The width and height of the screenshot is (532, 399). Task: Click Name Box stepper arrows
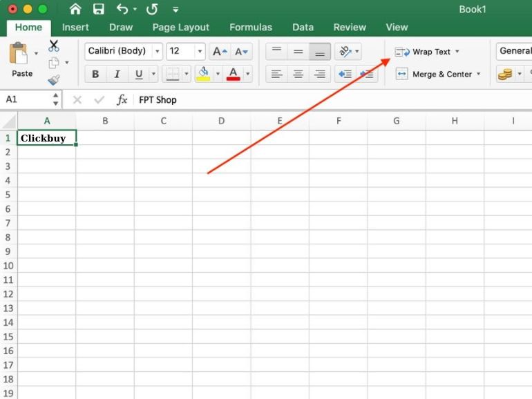(x=56, y=99)
